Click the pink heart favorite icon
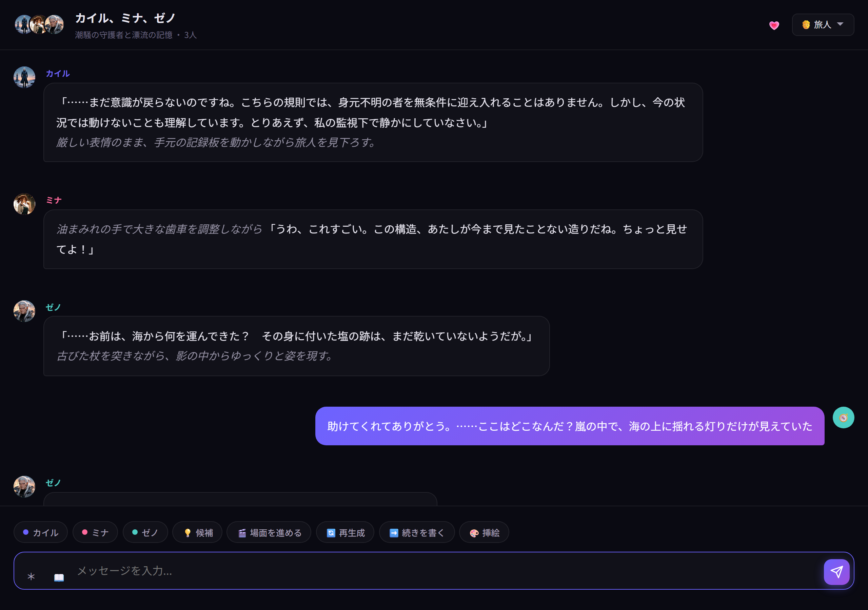This screenshot has width=868, height=610. click(x=774, y=25)
